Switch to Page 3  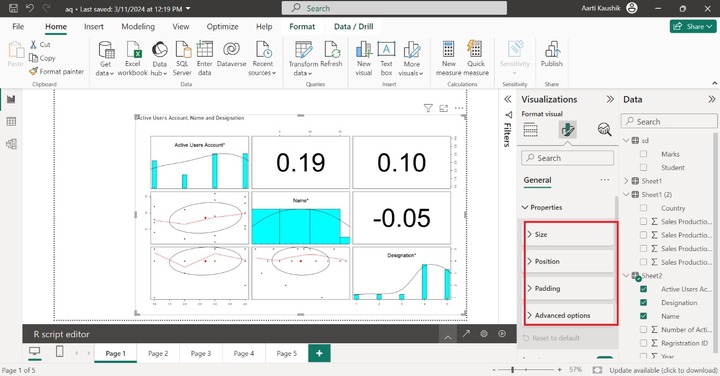(201, 354)
